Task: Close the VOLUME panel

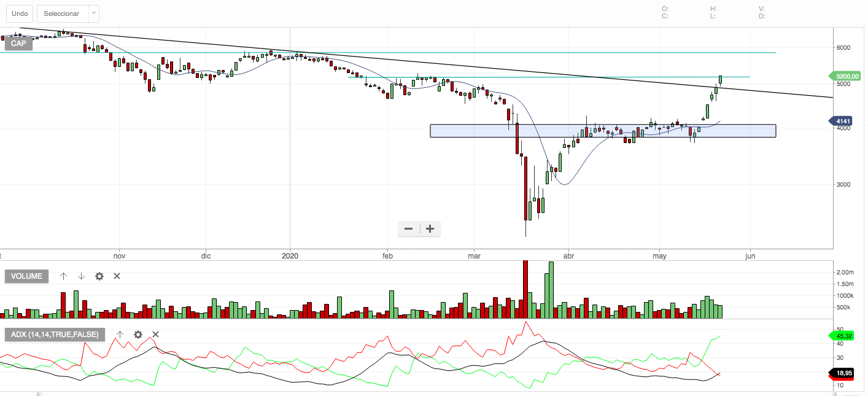Action: tap(117, 276)
